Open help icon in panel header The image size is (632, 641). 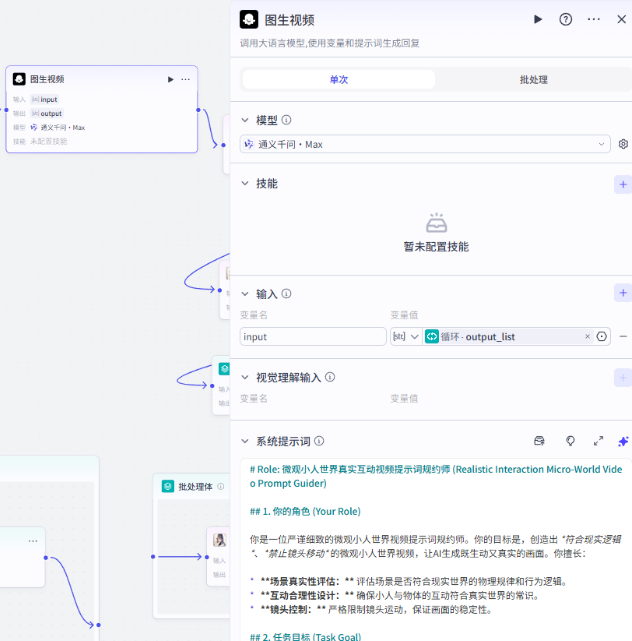566,19
